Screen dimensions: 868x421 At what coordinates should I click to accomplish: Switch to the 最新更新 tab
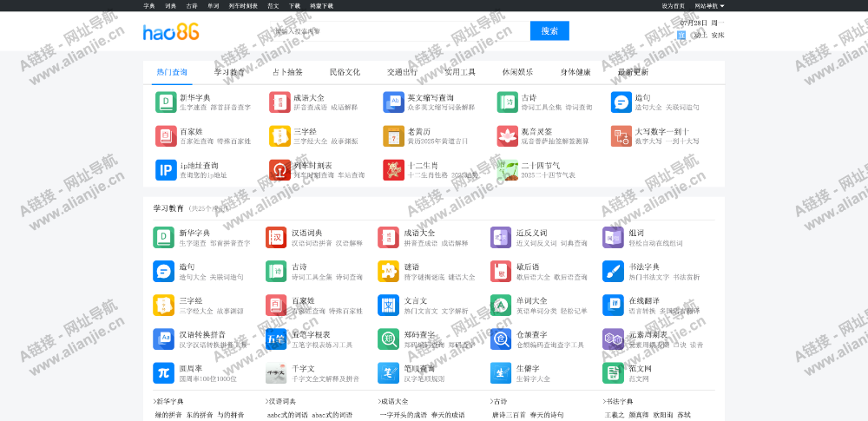633,72
